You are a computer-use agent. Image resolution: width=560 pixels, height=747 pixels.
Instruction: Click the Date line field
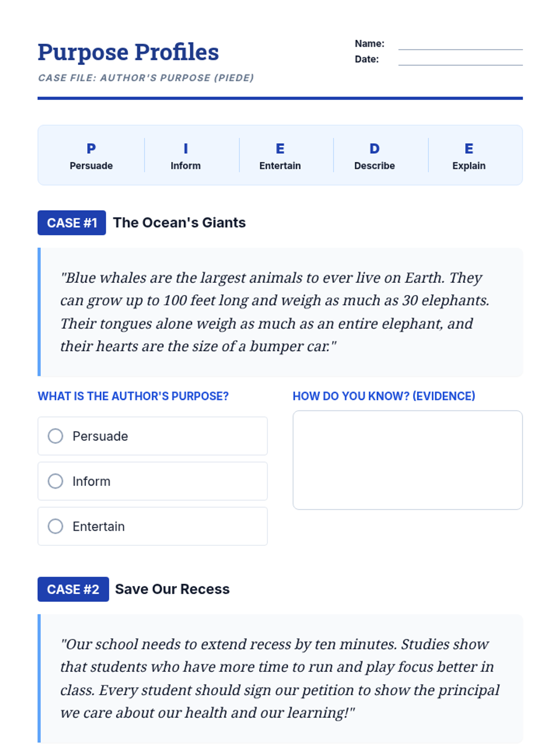[x=460, y=59]
